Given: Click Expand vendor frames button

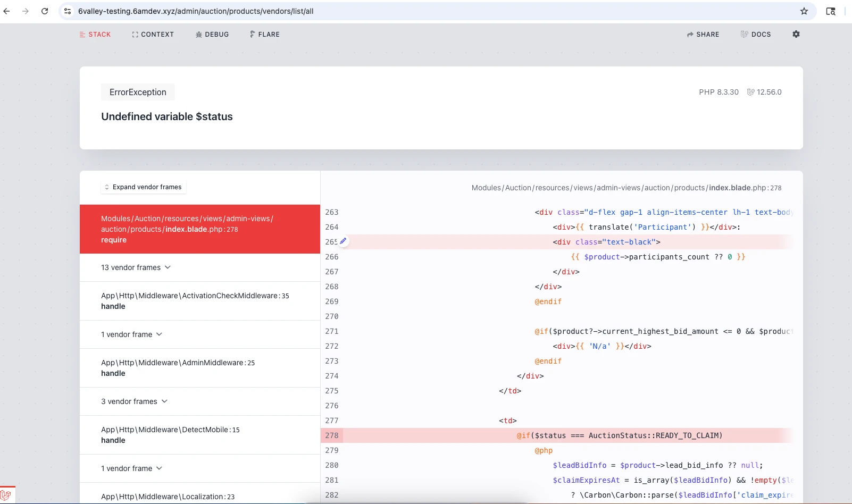Looking at the screenshot, I should 144,187.
